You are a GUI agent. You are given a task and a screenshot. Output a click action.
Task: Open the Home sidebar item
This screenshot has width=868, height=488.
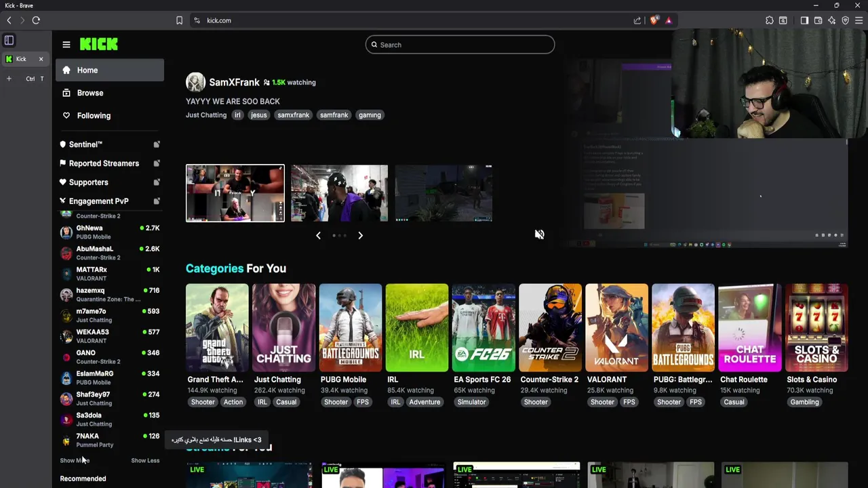point(110,70)
